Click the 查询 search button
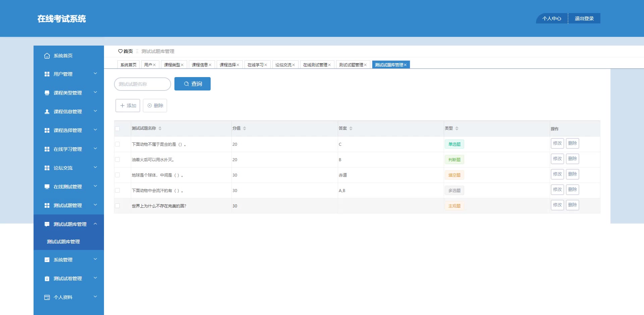Image resolution: width=644 pixels, height=315 pixels. pos(193,84)
